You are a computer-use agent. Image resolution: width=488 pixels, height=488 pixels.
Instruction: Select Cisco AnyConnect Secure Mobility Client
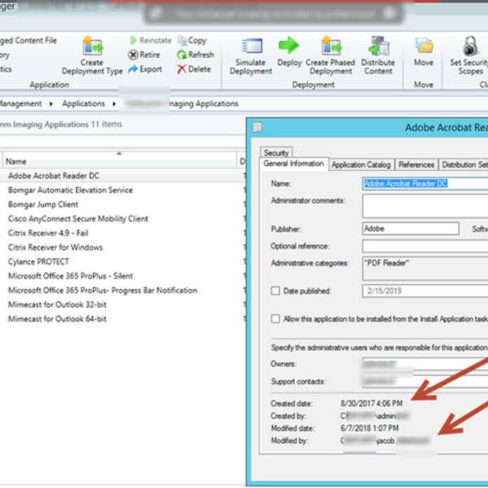pos(123,219)
